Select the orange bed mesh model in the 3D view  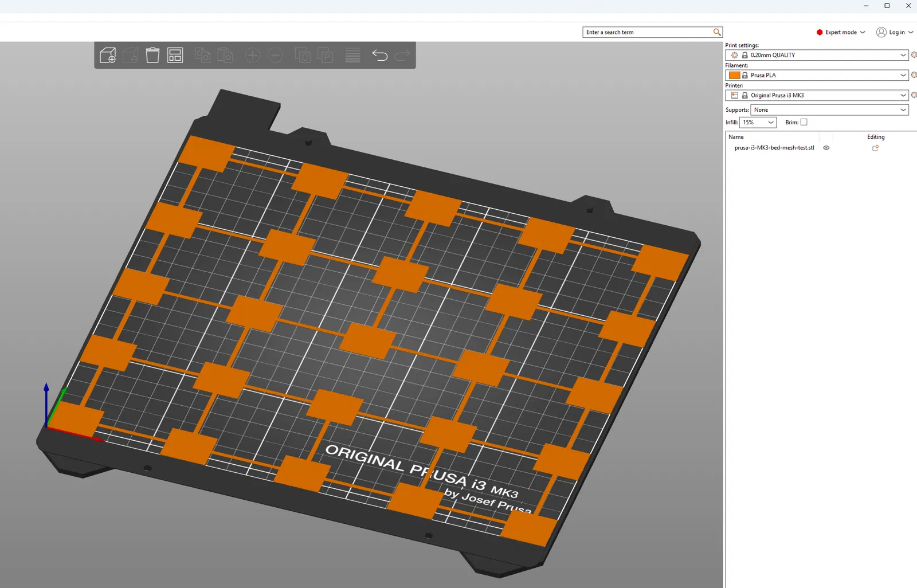point(367,342)
